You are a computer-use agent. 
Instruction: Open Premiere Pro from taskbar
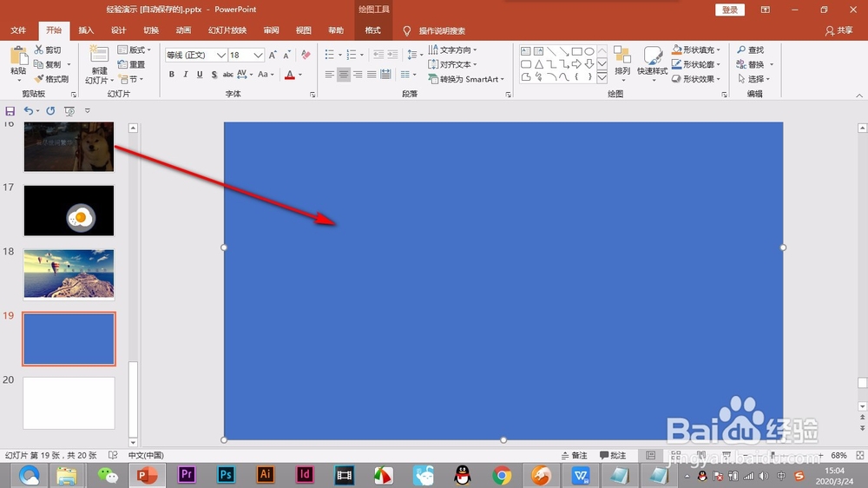(x=187, y=475)
